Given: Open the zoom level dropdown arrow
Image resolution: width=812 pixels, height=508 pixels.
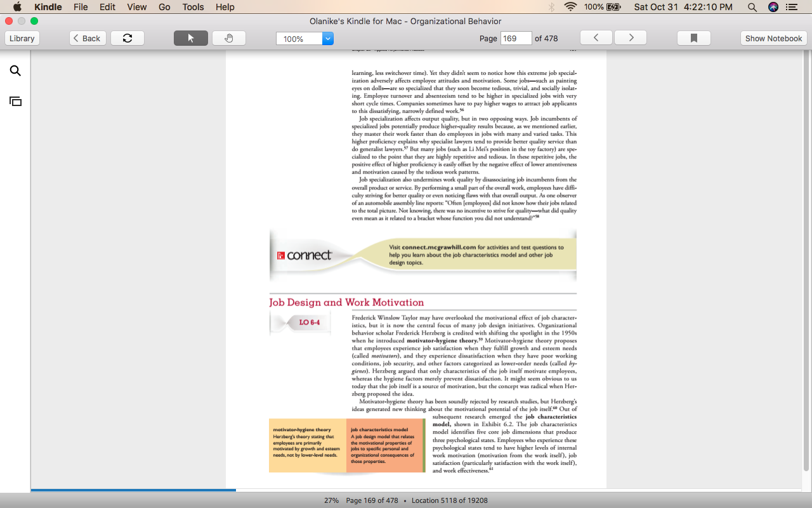Looking at the screenshot, I should point(328,39).
